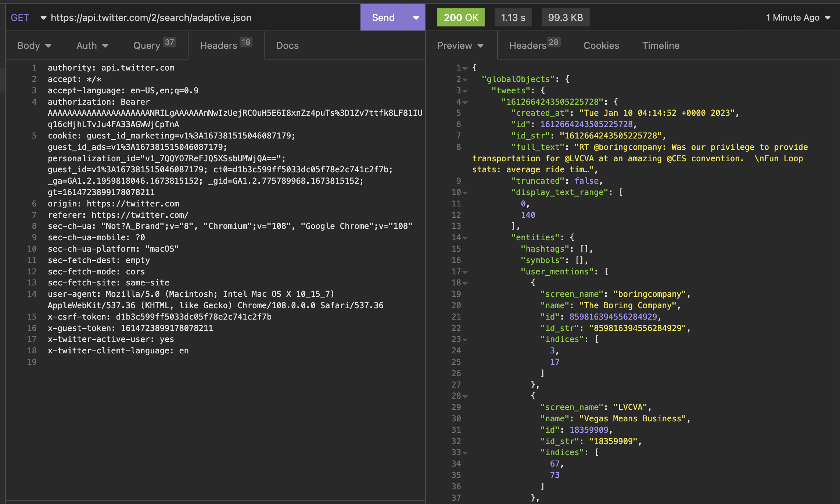Collapse the tweets JSON node

coord(465,91)
